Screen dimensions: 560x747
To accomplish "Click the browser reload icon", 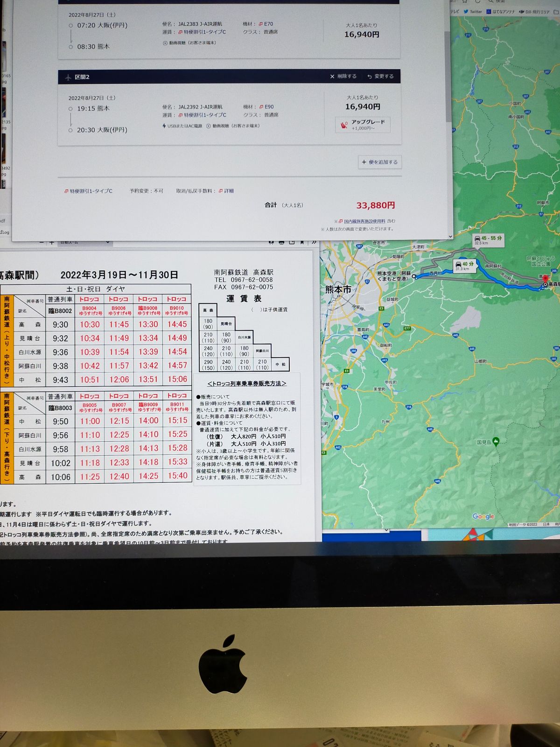I will (478, 1).
